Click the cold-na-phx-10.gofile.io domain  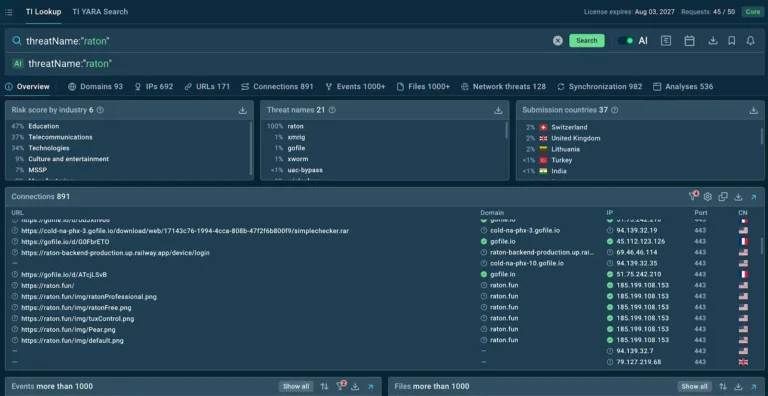coord(527,263)
